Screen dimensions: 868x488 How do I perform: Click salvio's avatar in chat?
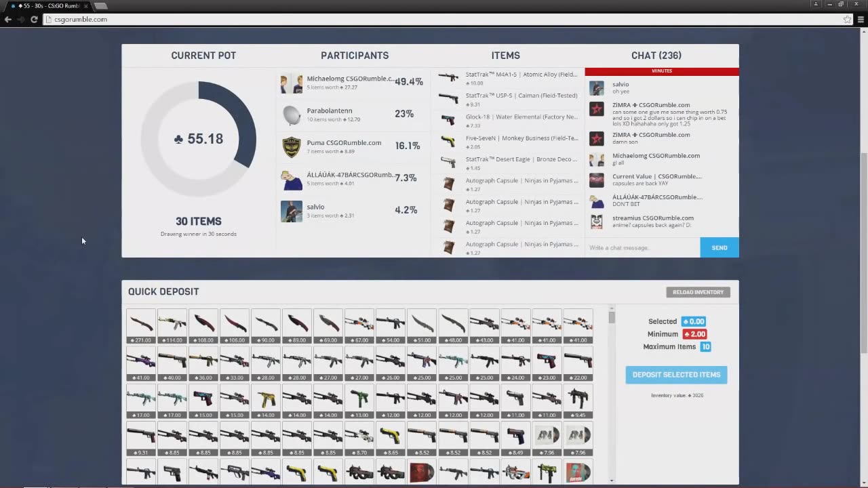pyautogui.click(x=597, y=89)
